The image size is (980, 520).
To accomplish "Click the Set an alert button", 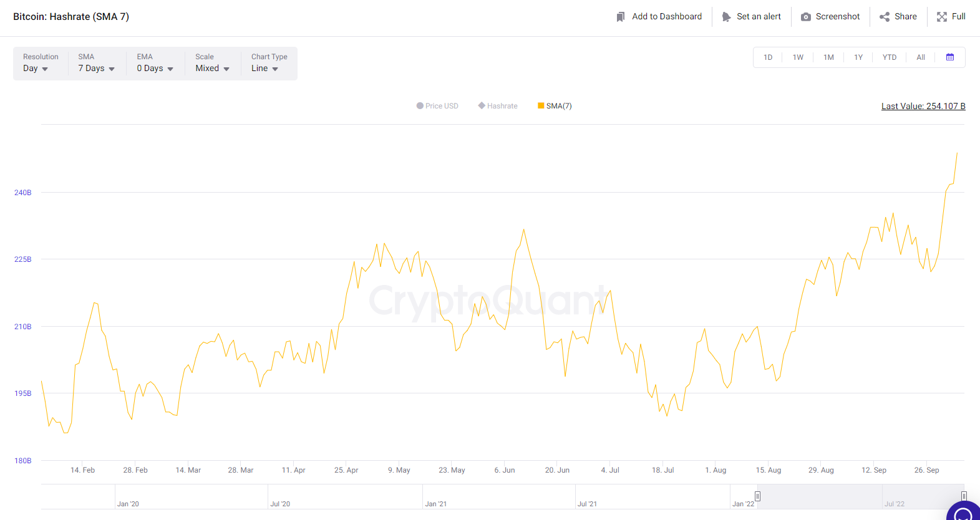I will click(751, 17).
